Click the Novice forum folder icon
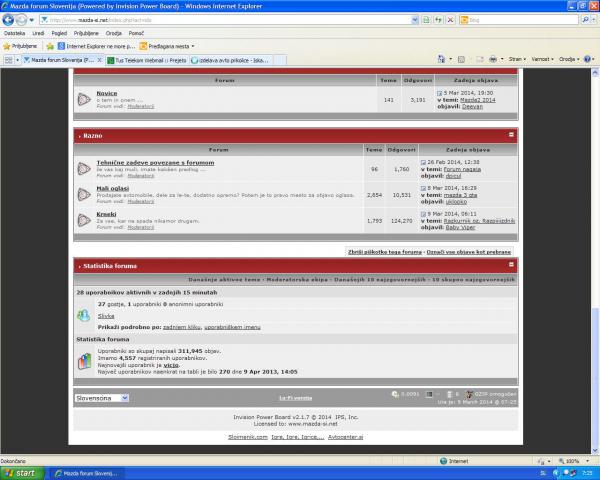 84,99
